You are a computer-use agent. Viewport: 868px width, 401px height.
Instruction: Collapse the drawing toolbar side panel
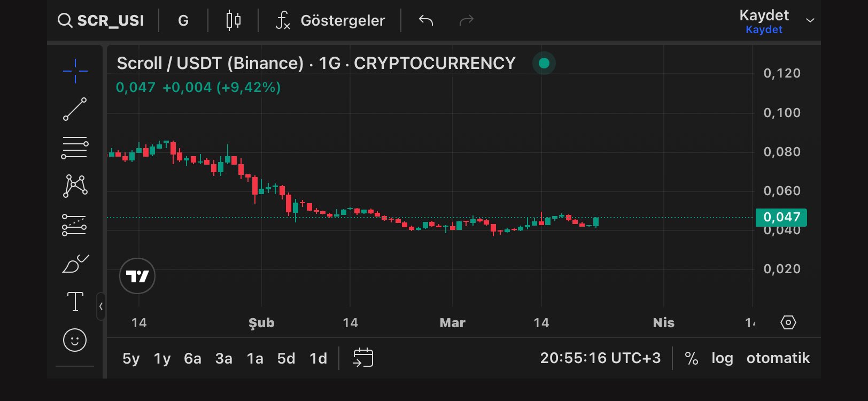pyautogui.click(x=100, y=306)
